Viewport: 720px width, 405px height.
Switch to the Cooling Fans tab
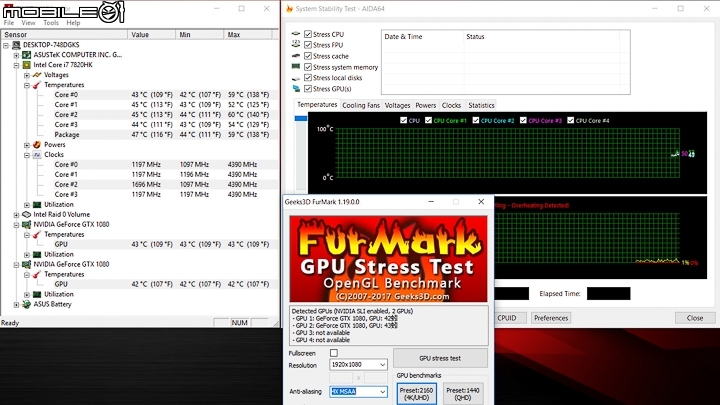click(361, 105)
